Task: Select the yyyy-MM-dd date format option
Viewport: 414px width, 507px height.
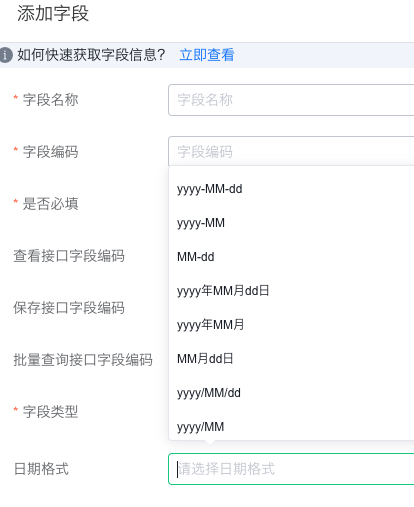Action: point(291,189)
